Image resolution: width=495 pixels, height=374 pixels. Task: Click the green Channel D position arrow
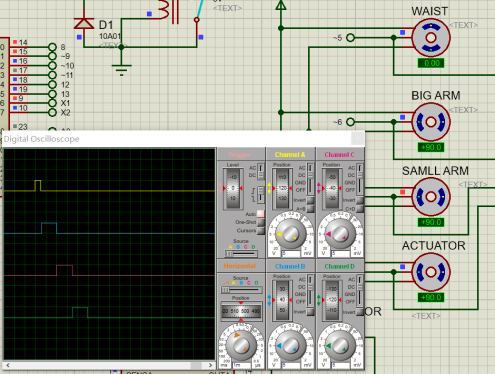click(319, 300)
